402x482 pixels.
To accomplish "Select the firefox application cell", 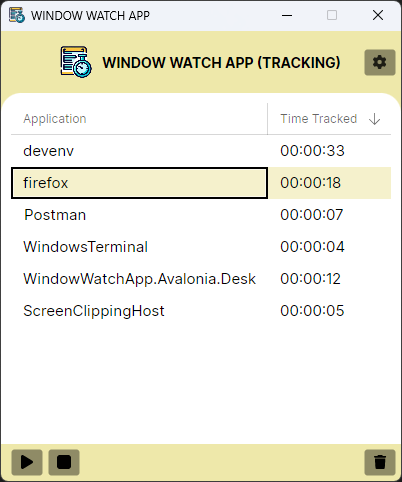I will [139, 183].
